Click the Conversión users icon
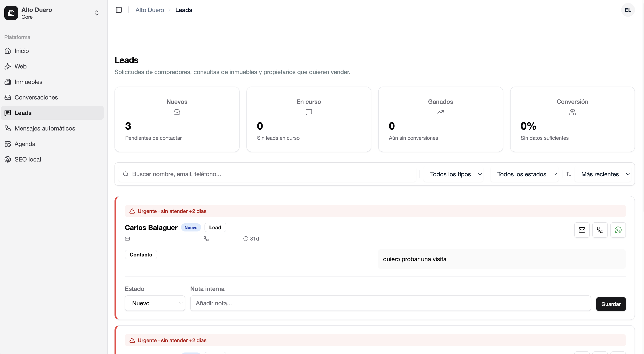This screenshot has width=644, height=354. click(572, 112)
